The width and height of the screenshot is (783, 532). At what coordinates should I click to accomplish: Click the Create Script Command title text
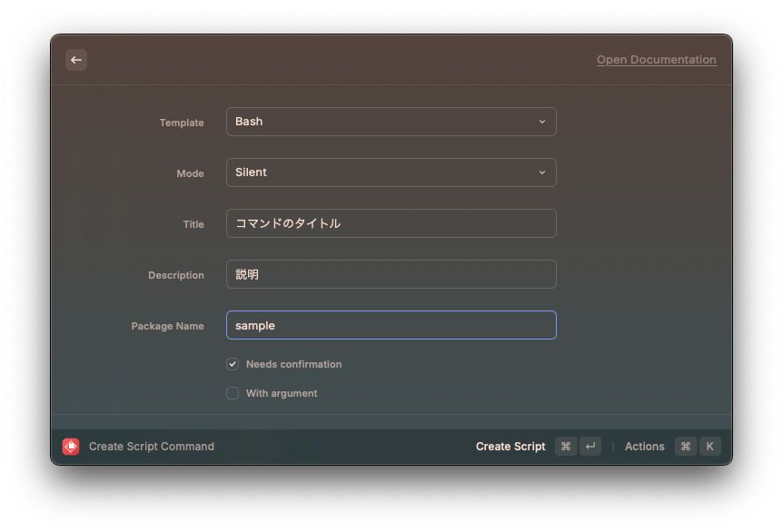152,446
